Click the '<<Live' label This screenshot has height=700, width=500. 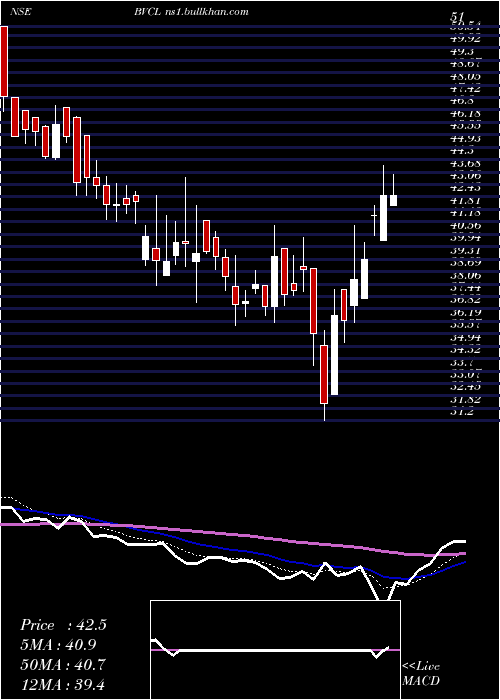[x=421, y=667]
